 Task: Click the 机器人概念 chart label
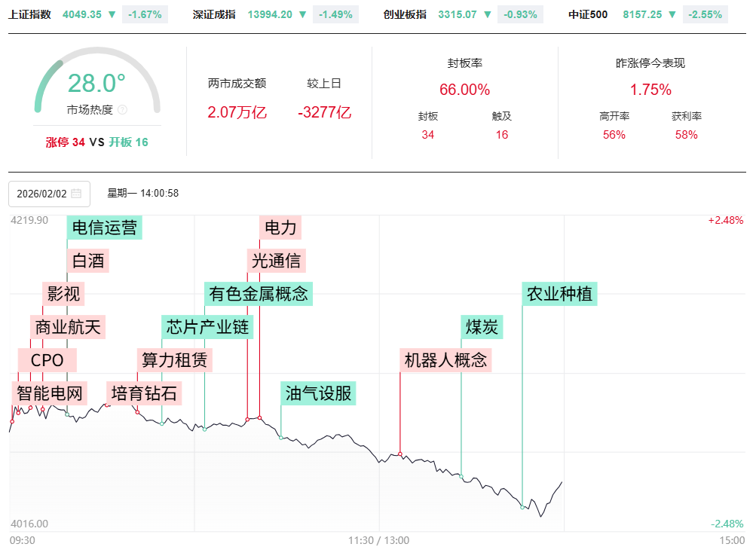tap(445, 360)
